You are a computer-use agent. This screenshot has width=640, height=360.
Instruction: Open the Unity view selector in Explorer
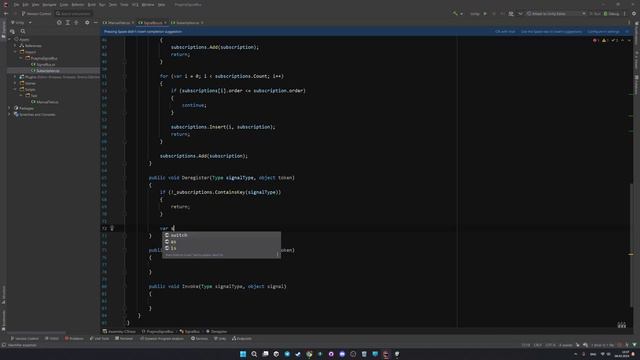click(20, 23)
